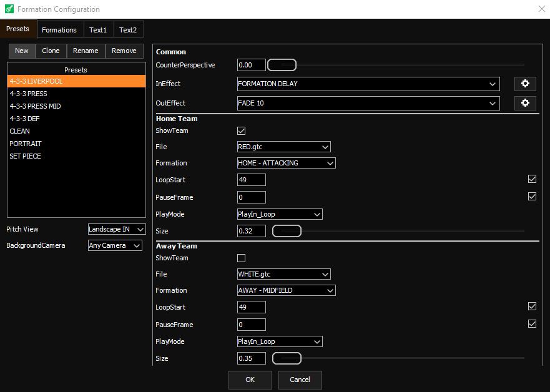
Task: Open OutEffect settings gear icon
Action: [x=525, y=103]
